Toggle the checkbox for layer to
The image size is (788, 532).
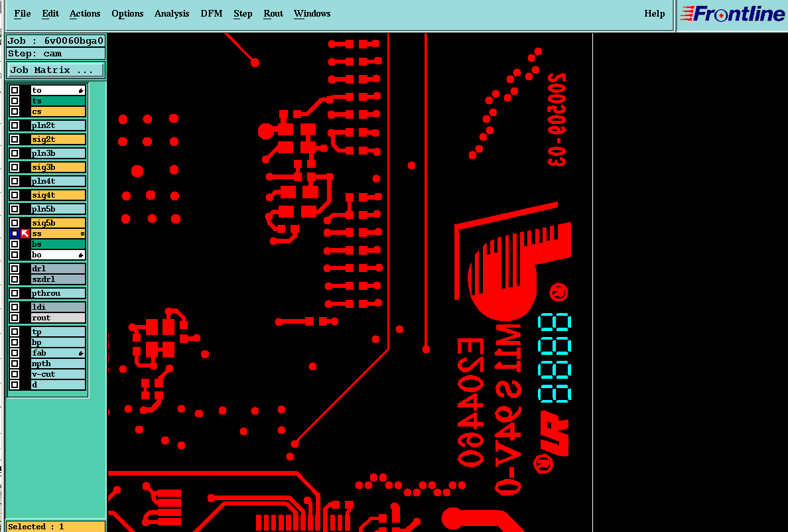click(15, 90)
